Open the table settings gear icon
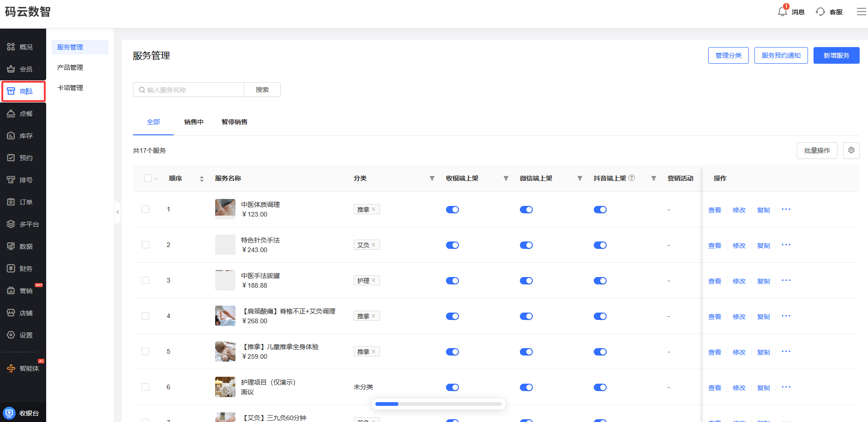Viewport: 868px width, 422px height. [x=851, y=151]
